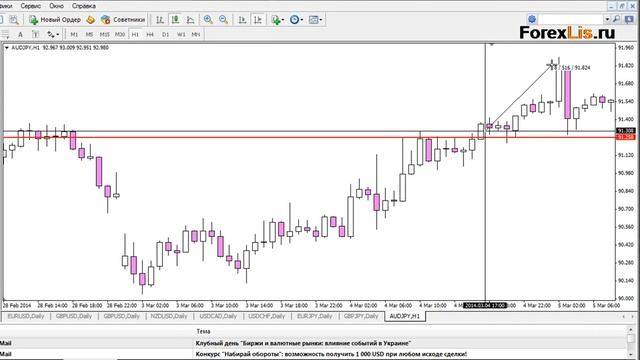Select the arrows drawing tool
The image size is (640, 360).
coord(51,35)
